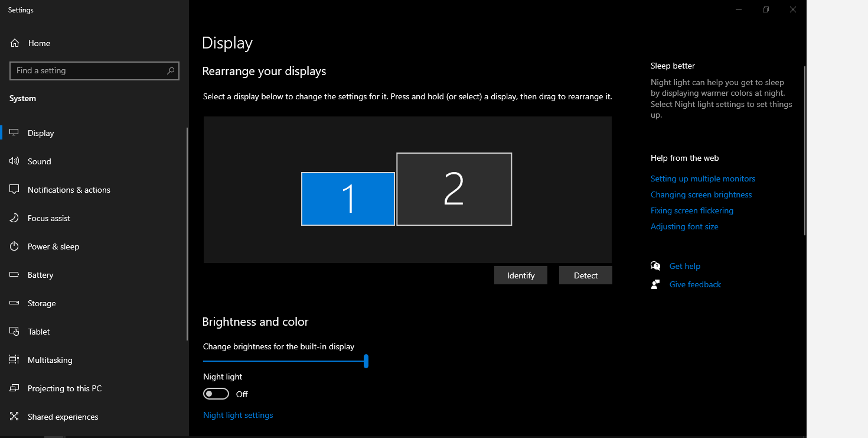Select display 1 in the arrangement view

click(348, 199)
